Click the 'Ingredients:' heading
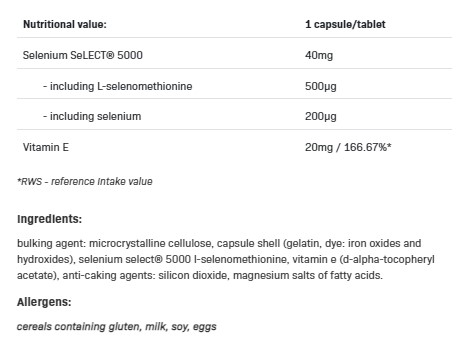 [x=49, y=219]
